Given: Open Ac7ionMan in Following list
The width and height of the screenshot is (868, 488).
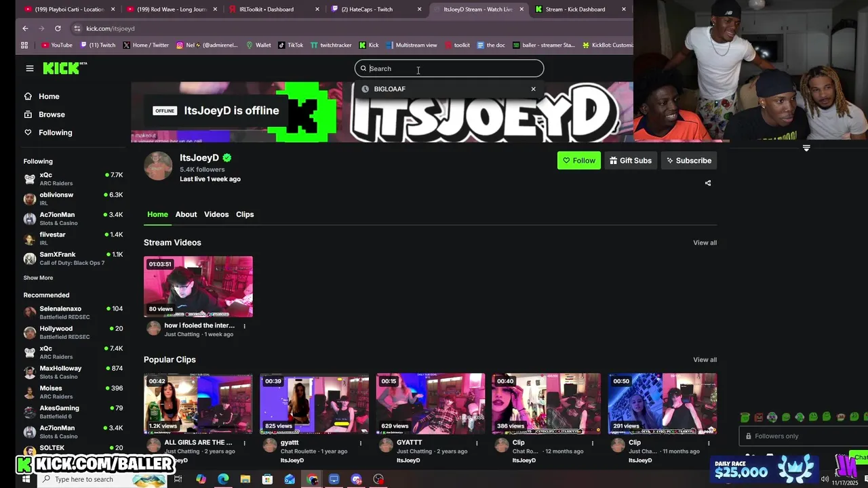Looking at the screenshot, I should point(73,218).
